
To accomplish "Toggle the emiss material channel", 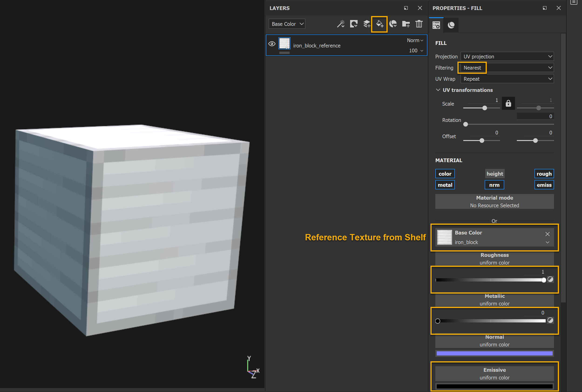I will click(544, 185).
